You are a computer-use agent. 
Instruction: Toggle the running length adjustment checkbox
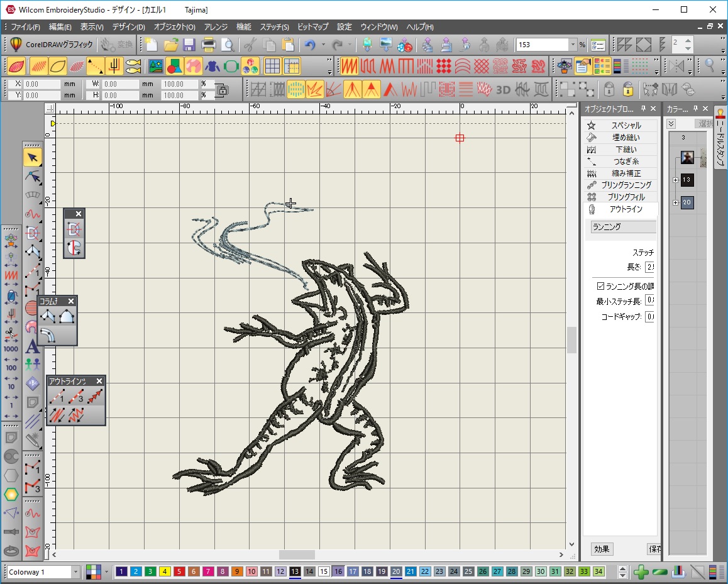click(x=600, y=286)
